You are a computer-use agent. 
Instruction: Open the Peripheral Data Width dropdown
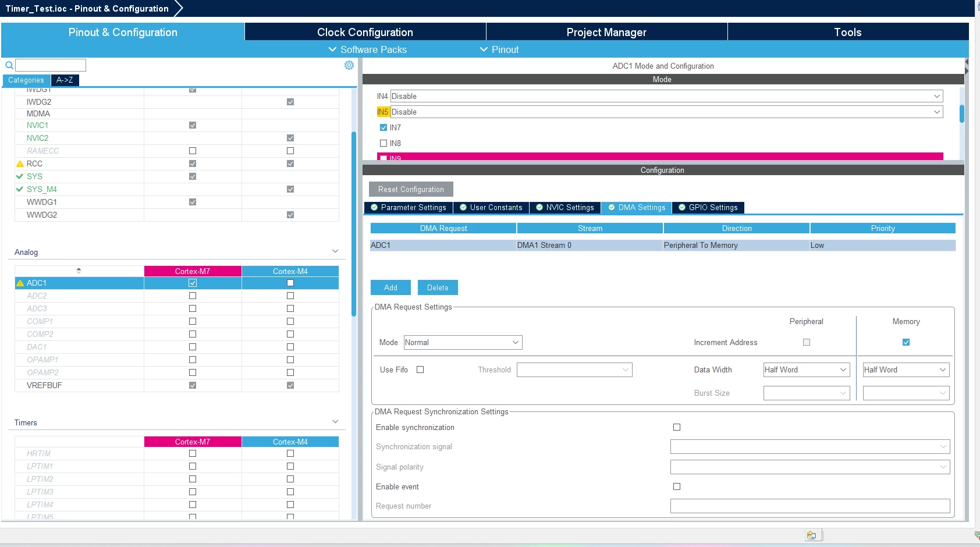click(x=807, y=370)
